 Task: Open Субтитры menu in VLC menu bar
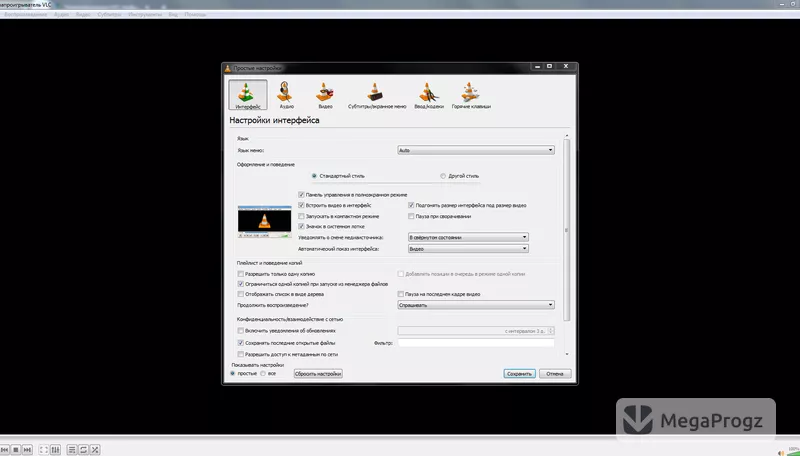coord(109,14)
